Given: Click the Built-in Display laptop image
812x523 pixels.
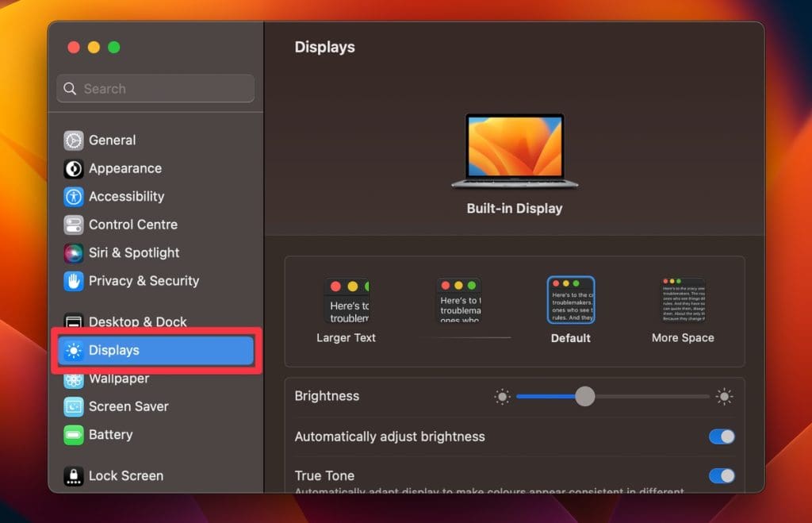Looking at the screenshot, I should 515,150.
